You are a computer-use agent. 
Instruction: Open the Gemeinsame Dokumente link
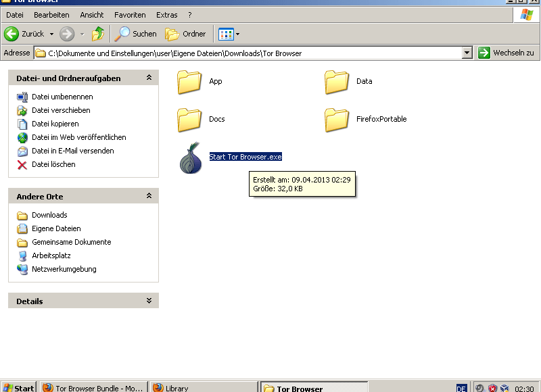click(x=72, y=242)
